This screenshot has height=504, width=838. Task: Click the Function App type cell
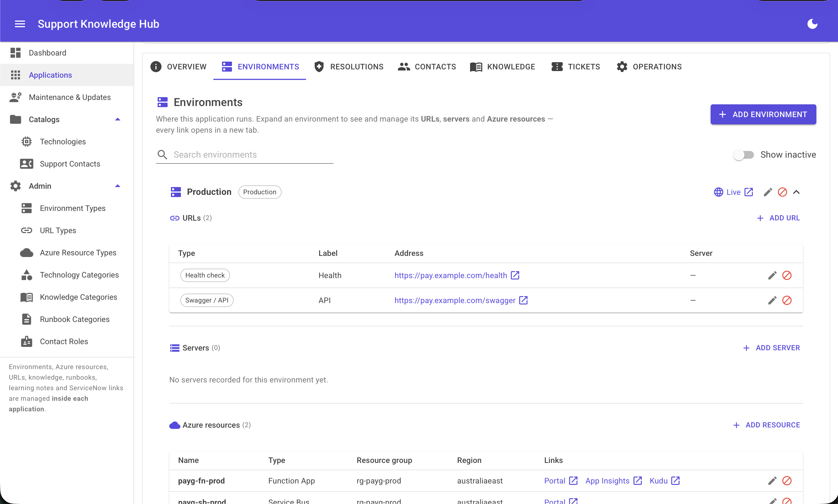pyautogui.click(x=291, y=481)
